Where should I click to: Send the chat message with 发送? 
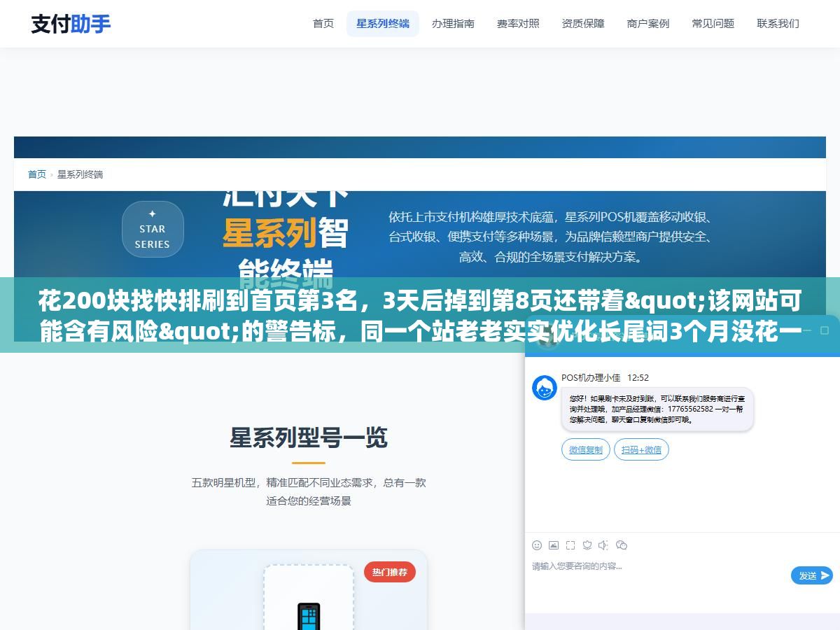(x=812, y=575)
